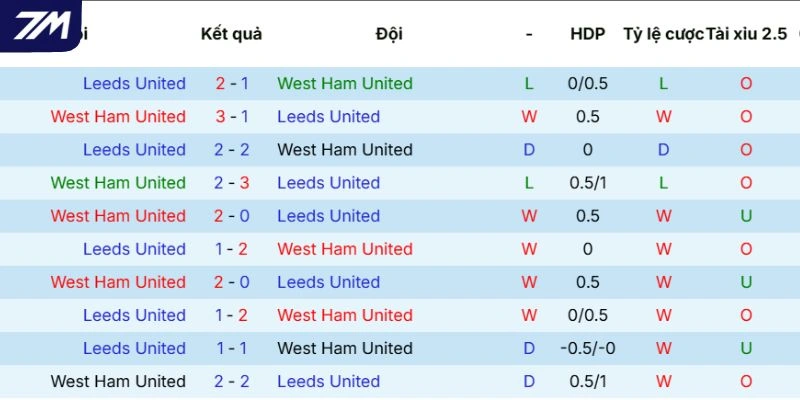Open Leeds United in the 2 - 3 row
This screenshot has width=800, height=400.
328,183
